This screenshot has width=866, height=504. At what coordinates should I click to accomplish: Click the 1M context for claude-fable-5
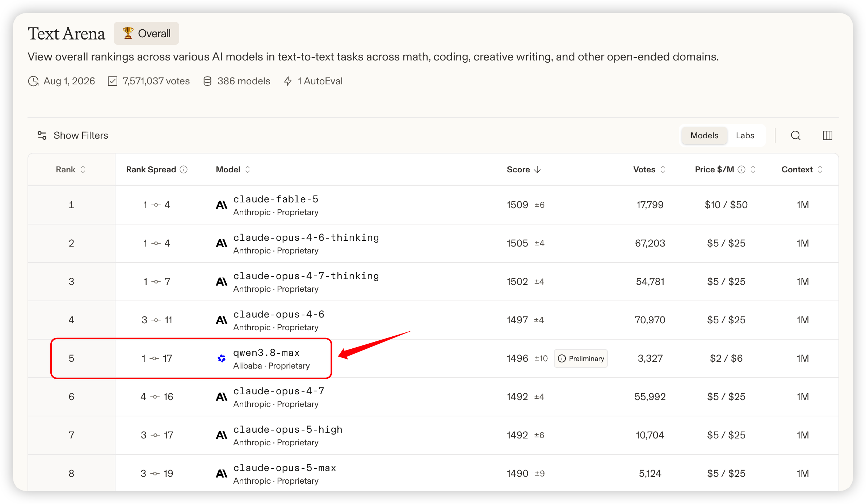point(802,205)
